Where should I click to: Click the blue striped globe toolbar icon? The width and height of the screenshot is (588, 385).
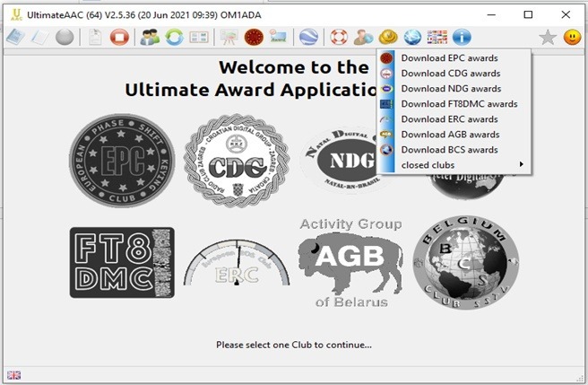click(x=308, y=37)
